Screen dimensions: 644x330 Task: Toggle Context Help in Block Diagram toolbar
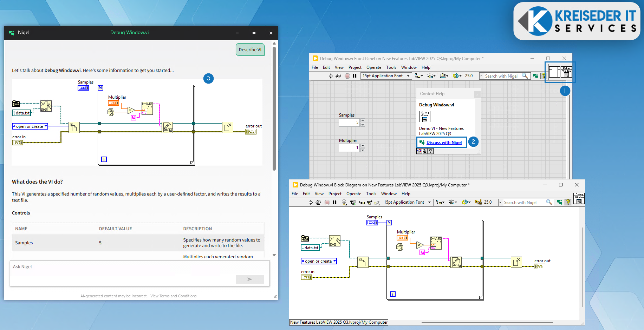point(568,202)
